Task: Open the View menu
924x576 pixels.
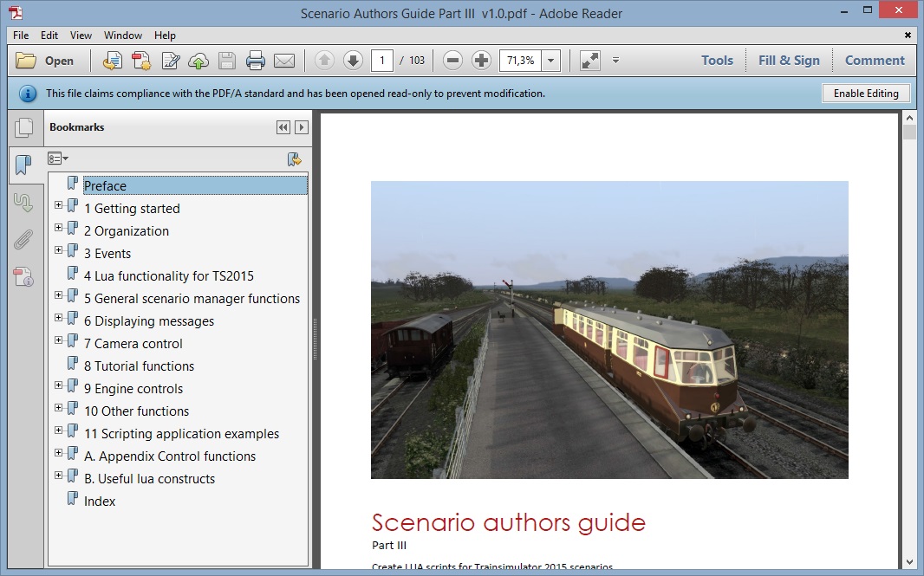Action: [x=81, y=36]
